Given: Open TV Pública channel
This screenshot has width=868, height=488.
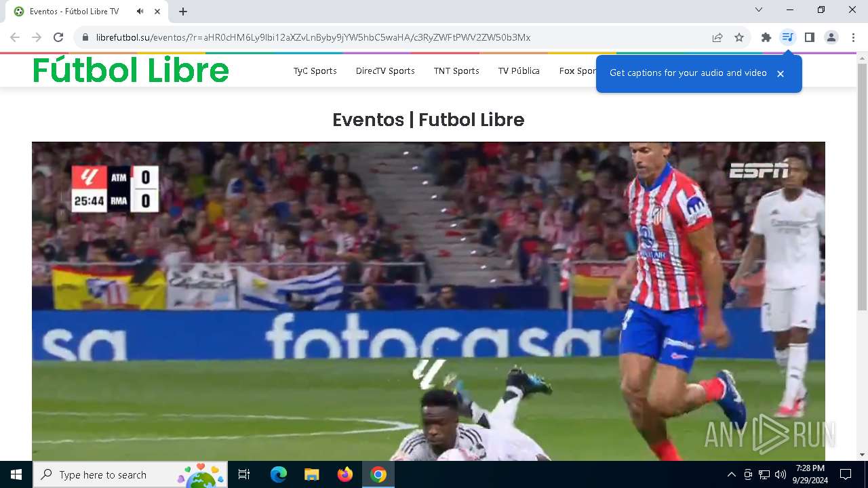Looking at the screenshot, I should [519, 70].
